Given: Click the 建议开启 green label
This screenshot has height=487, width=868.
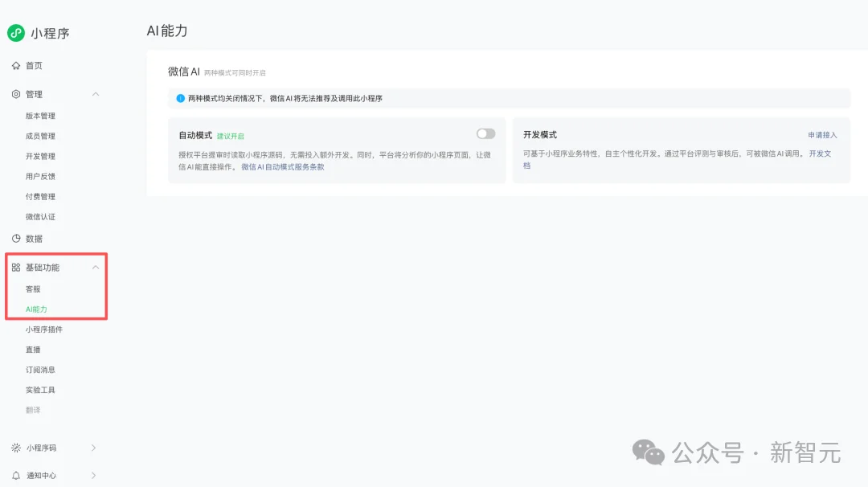Looking at the screenshot, I should [x=231, y=136].
